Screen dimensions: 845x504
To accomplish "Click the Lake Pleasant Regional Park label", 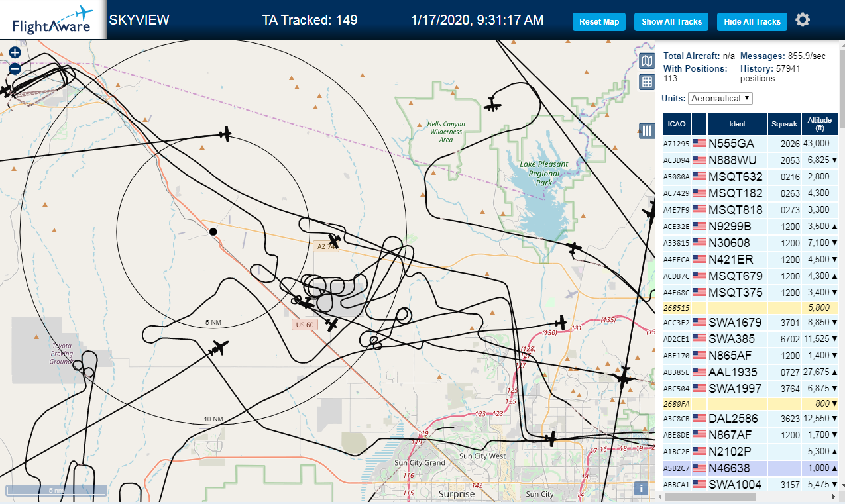I will tap(544, 174).
